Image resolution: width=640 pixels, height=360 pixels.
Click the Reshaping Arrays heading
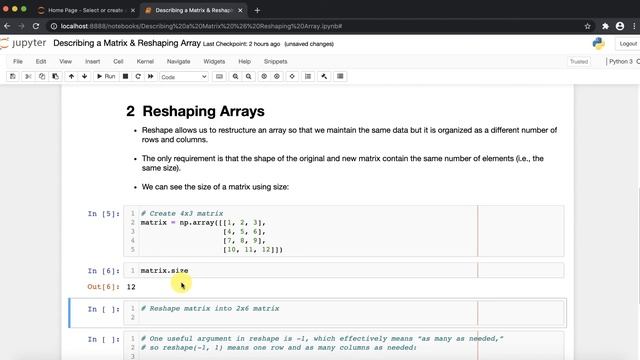(x=196, y=111)
